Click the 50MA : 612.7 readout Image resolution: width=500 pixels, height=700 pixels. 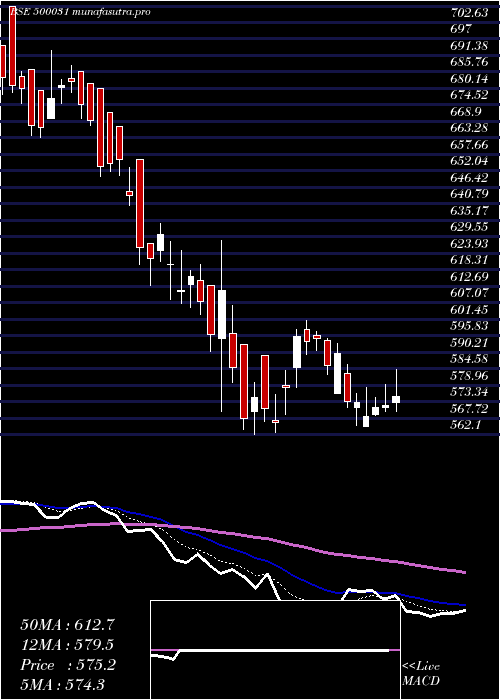67,625
